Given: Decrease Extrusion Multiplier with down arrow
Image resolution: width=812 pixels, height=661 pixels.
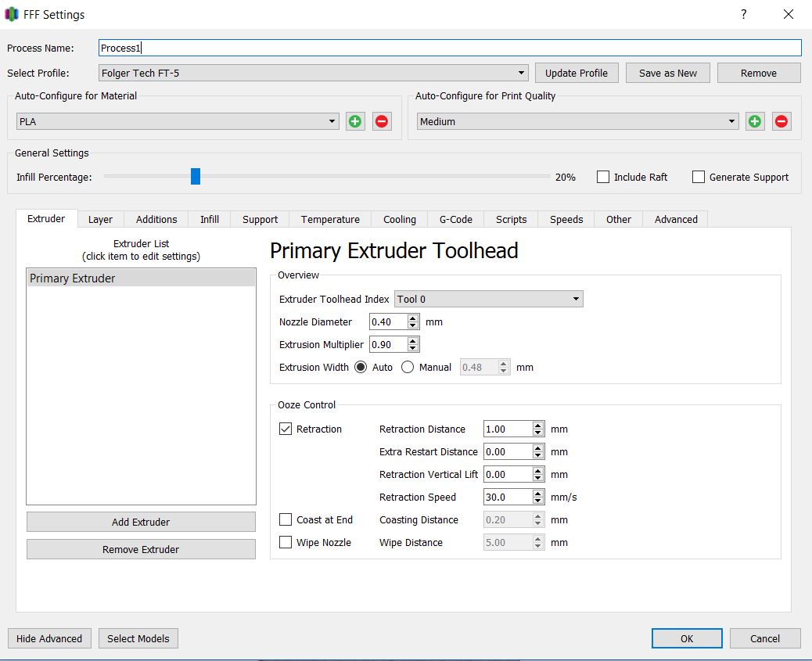Looking at the screenshot, I should (x=413, y=348).
